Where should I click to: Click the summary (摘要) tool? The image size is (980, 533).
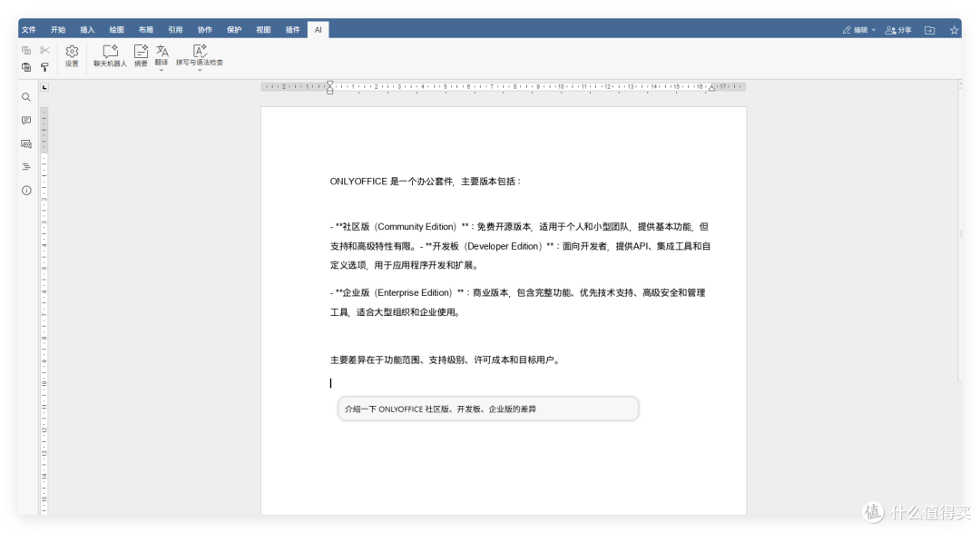(x=141, y=56)
